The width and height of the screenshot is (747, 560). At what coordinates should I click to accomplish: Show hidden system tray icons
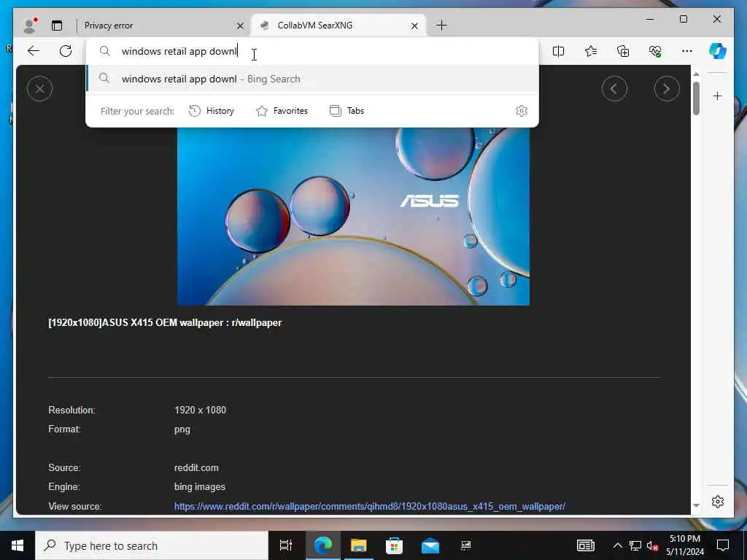coord(617,545)
